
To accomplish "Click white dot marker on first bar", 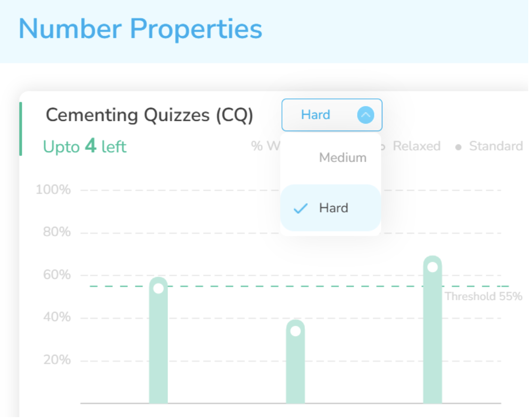I will pos(159,288).
